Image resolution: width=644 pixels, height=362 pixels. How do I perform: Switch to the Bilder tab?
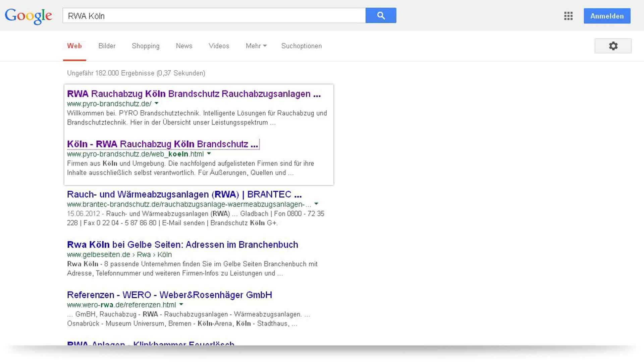(x=107, y=46)
